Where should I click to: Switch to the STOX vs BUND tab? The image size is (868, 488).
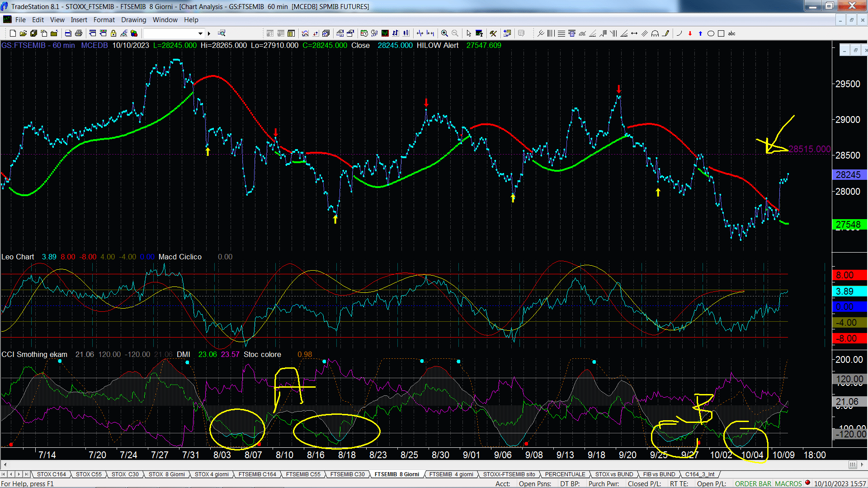614,474
